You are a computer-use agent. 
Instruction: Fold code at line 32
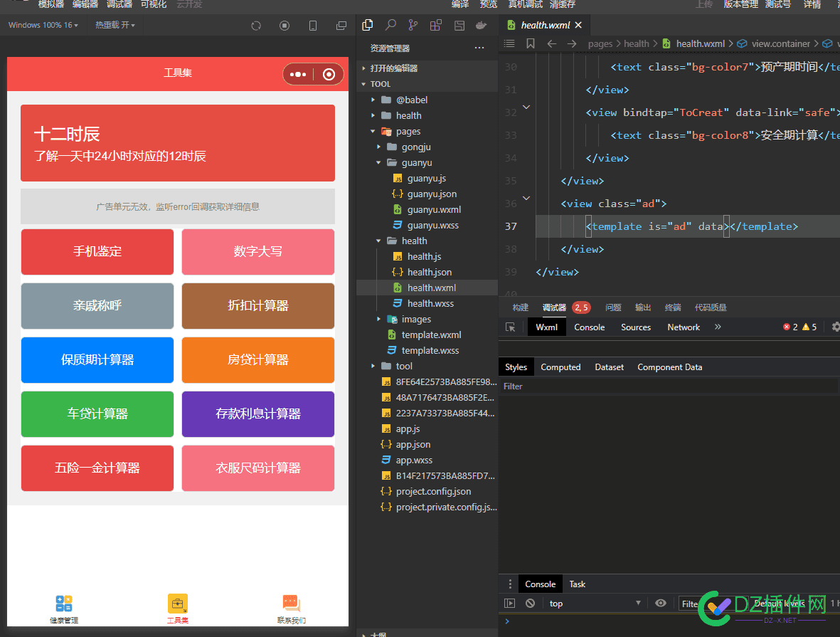[526, 107]
